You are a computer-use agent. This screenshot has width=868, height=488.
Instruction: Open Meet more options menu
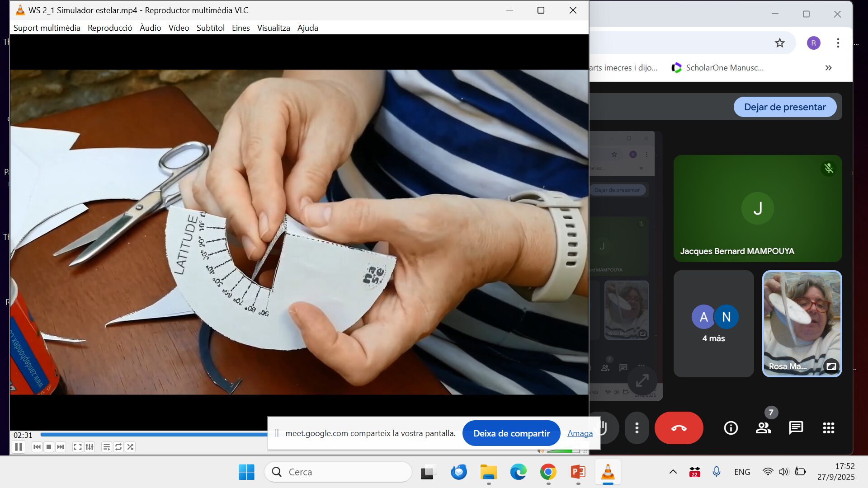click(x=637, y=428)
